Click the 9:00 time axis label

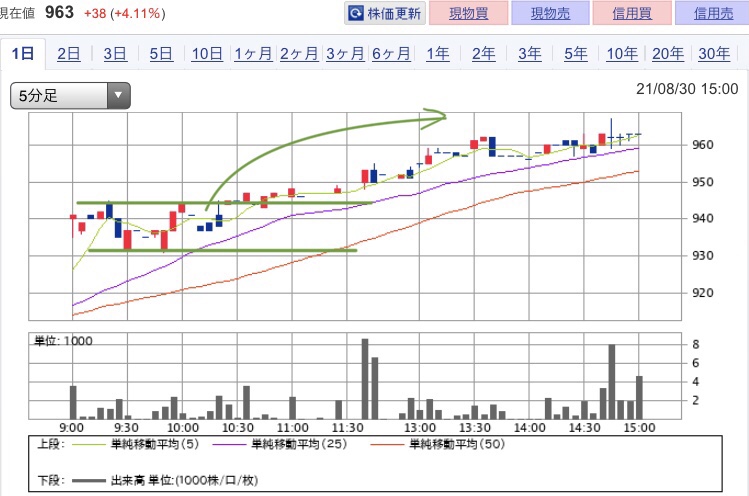72,428
